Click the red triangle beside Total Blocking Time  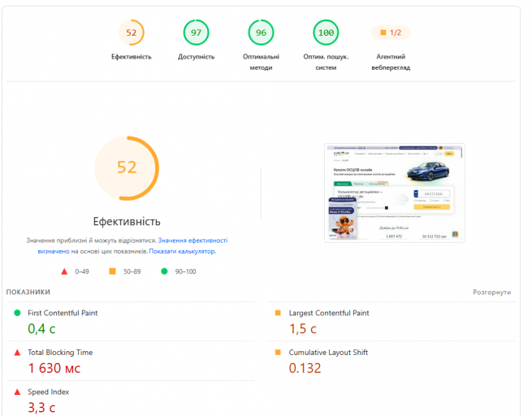click(x=17, y=353)
